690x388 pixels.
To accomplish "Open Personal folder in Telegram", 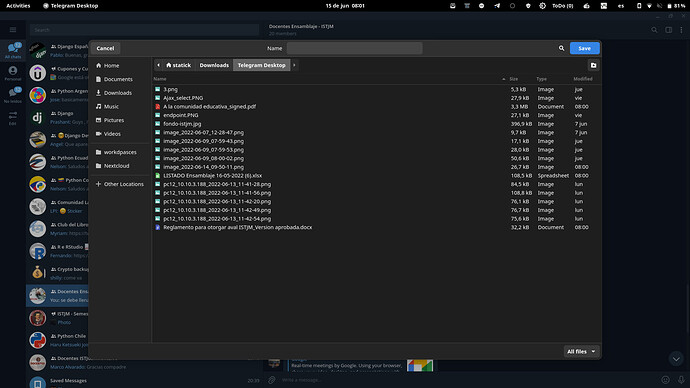I will click(13, 73).
